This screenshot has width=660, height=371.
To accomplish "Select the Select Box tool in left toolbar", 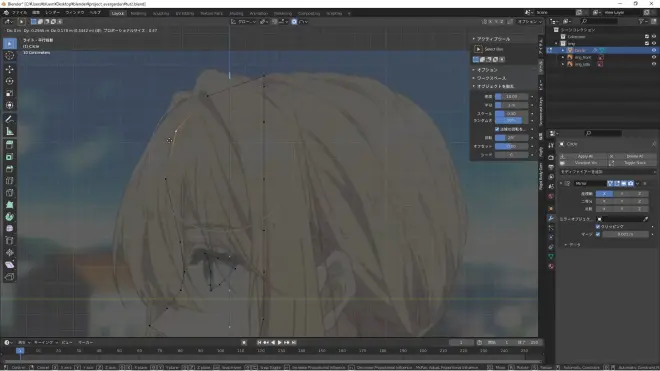I will point(10,43).
